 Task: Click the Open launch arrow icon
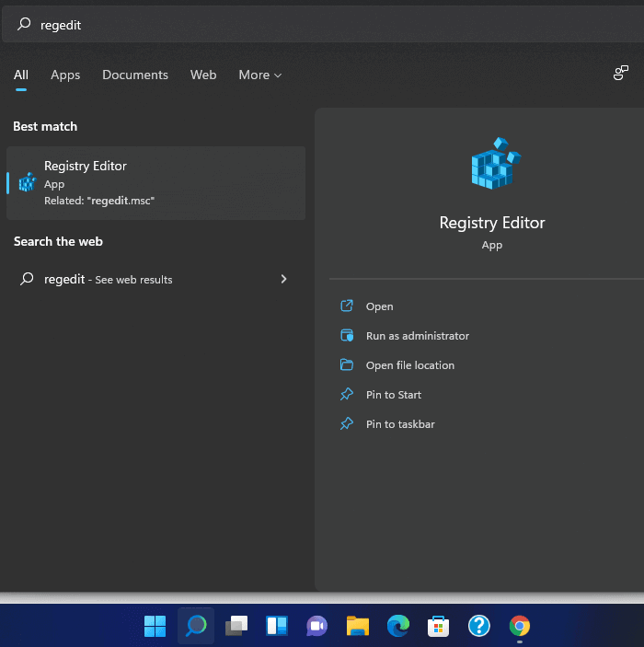coord(347,306)
